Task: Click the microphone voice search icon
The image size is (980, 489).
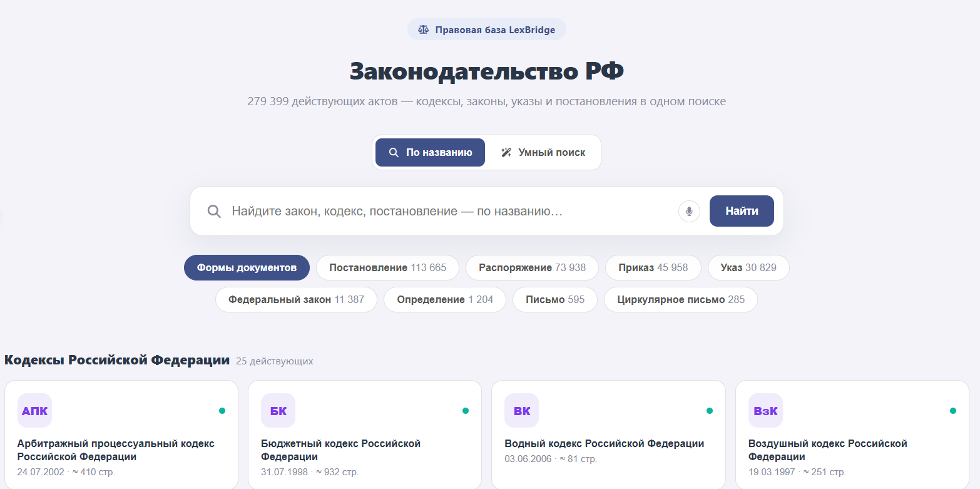Action: pos(689,211)
